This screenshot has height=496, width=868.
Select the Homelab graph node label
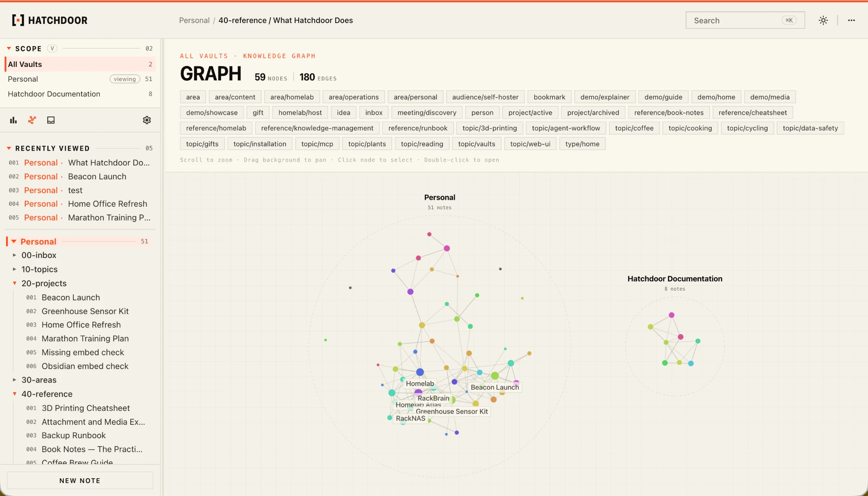pos(420,384)
